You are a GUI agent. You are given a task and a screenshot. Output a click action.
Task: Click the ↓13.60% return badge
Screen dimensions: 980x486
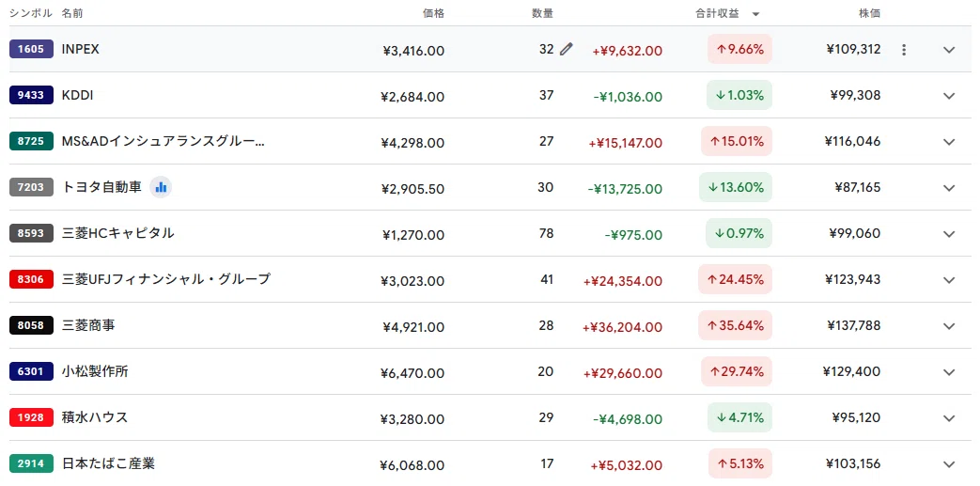(x=736, y=187)
